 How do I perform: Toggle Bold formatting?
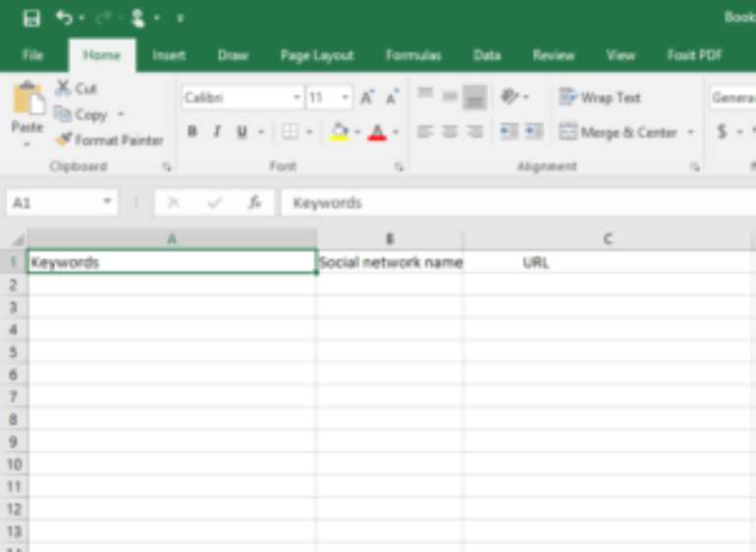(191, 132)
